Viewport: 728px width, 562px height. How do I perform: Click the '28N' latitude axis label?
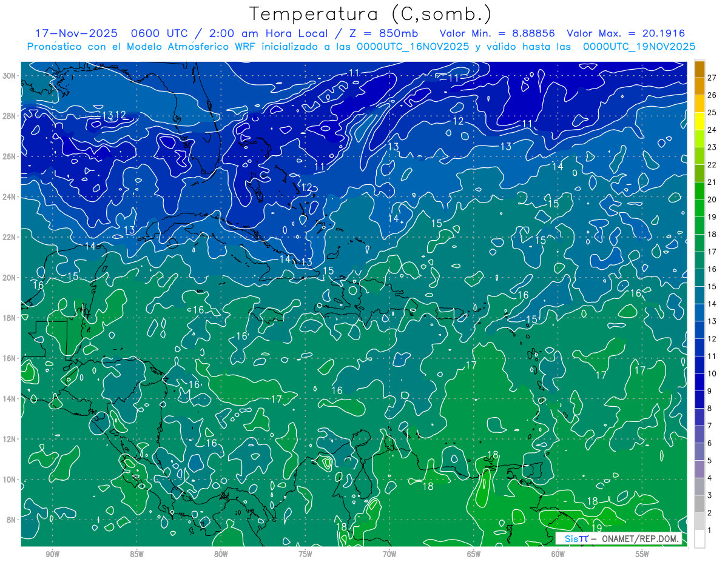pyautogui.click(x=10, y=116)
